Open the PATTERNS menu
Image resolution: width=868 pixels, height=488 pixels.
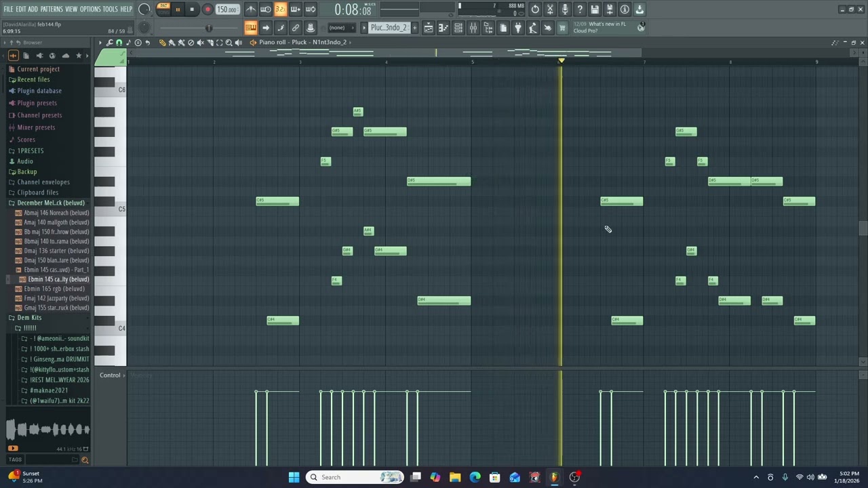52,9
